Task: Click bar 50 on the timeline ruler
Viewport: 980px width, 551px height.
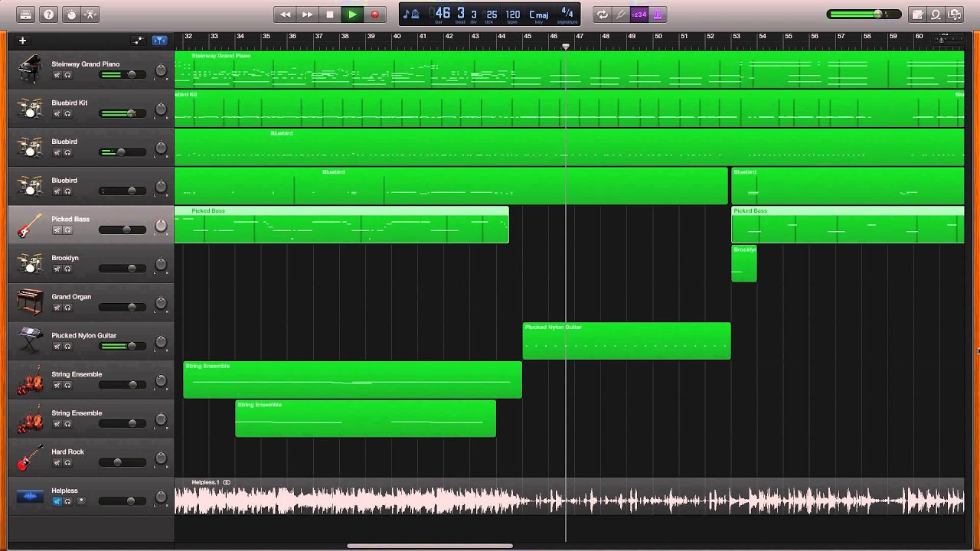Action: pyautogui.click(x=658, y=37)
